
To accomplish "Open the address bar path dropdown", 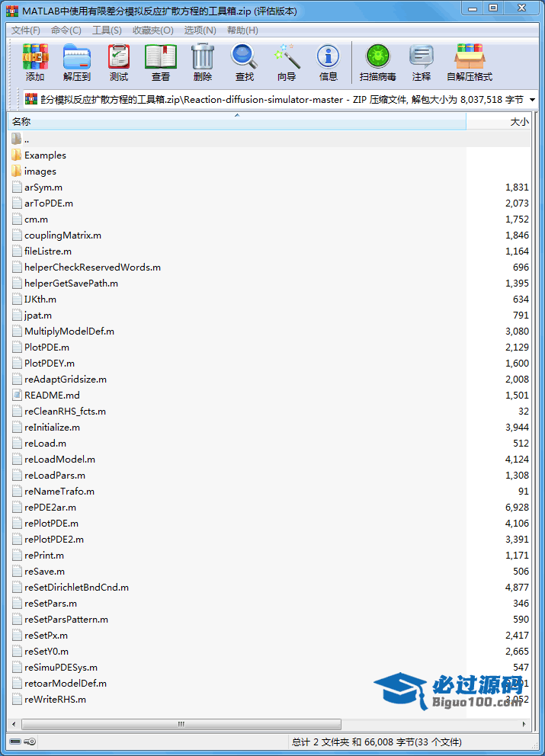I will pos(533,100).
